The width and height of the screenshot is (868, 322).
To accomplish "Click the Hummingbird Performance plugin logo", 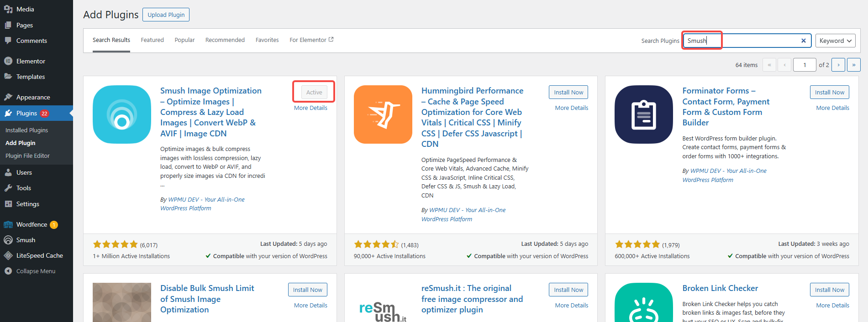I will (383, 114).
